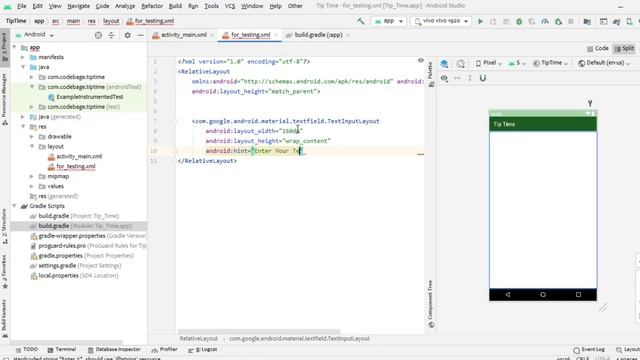Open the Component Tree side panel

(431, 304)
